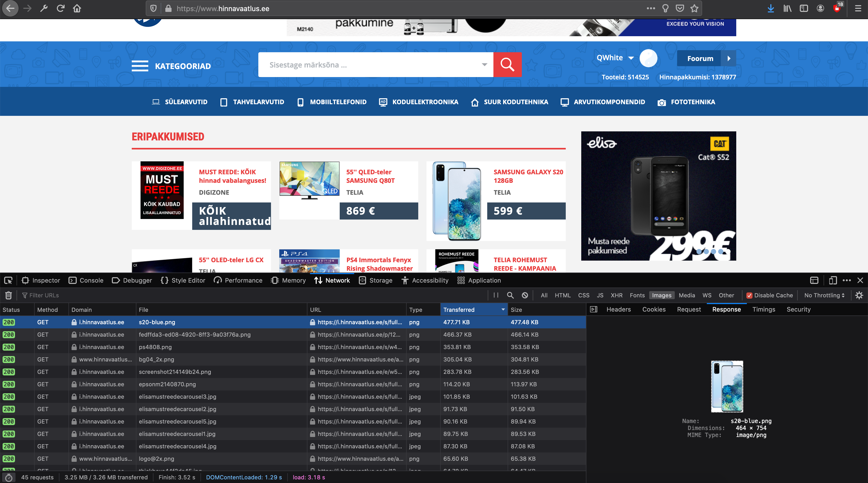Open the Timings tab in details pane

click(764, 309)
